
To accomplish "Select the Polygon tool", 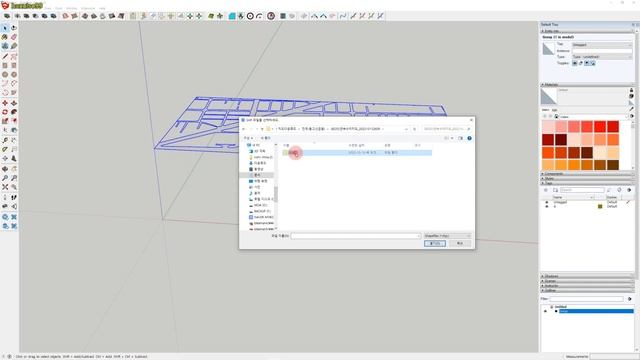I will 14,75.
